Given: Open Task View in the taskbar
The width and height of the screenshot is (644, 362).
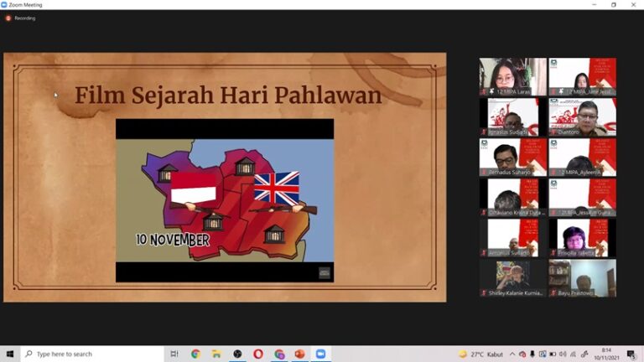Looking at the screenshot, I should 174,354.
